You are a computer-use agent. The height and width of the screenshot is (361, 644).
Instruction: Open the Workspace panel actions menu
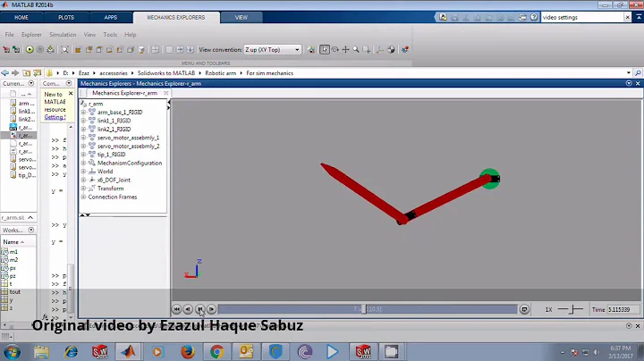coord(31,230)
